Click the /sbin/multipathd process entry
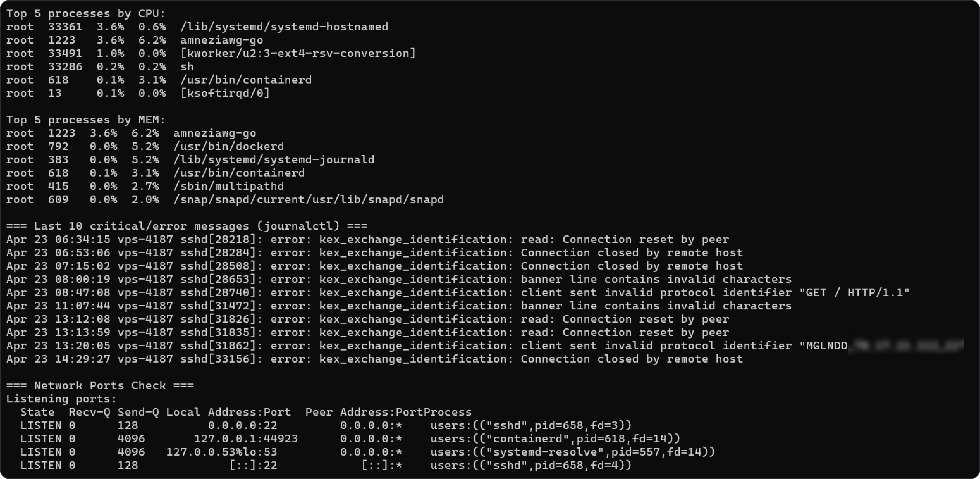Image resolution: width=980 pixels, height=479 pixels. pyautogui.click(x=228, y=187)
